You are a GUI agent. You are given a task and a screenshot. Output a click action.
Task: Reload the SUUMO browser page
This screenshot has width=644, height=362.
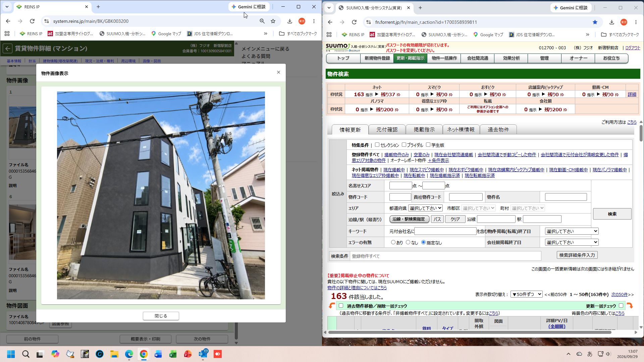pyautogui.click(x=354, y=22)
